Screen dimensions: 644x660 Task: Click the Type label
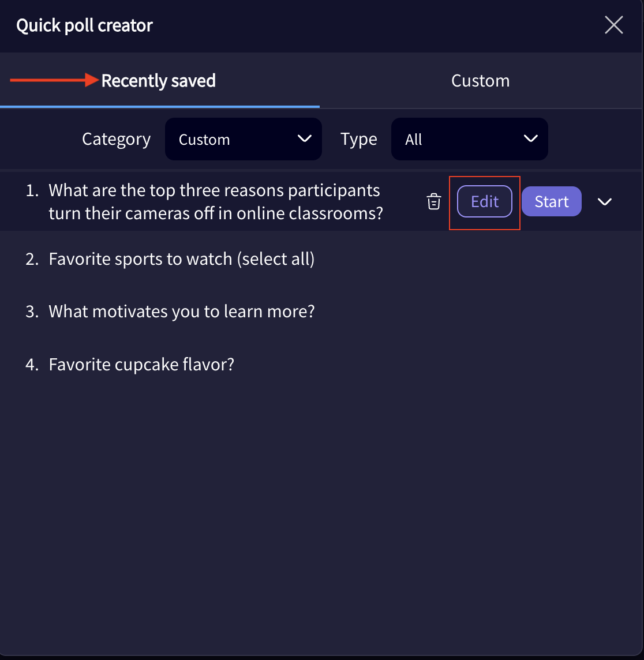pos(358,139)
